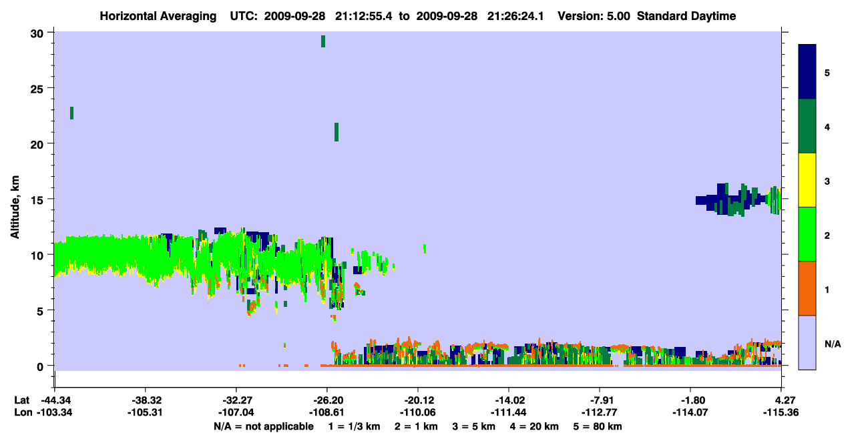This screenshot has width=868, height=445.
Task: Click longitude value -105.31
Action: click(x=145, y=412)
